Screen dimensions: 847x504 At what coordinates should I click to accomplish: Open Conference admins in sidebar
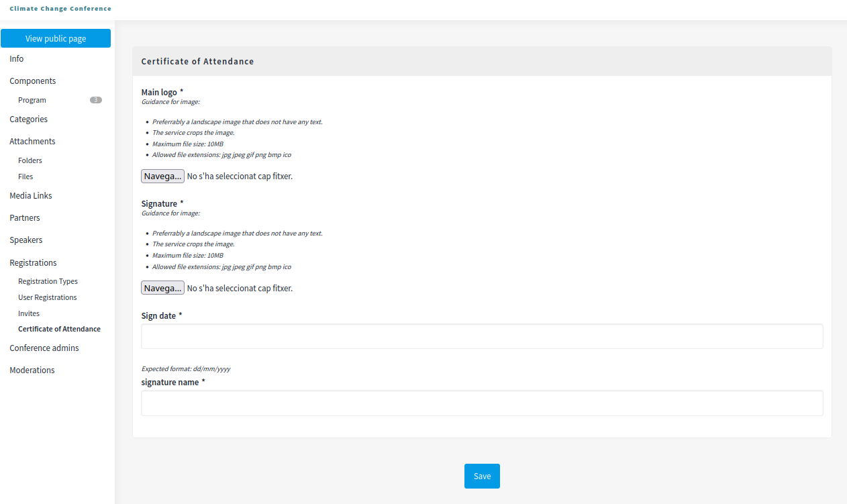[x=44, y=348]
